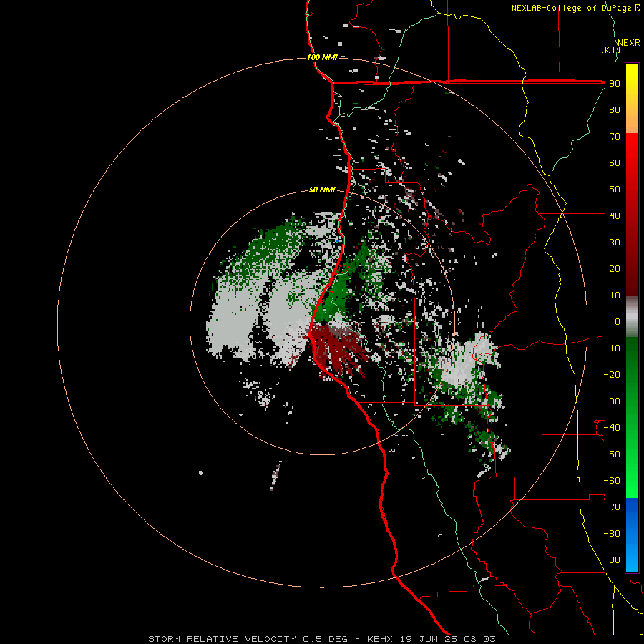Click the KBHX station ID in caption
The image size is (644, 644).
tap(379, 639)
